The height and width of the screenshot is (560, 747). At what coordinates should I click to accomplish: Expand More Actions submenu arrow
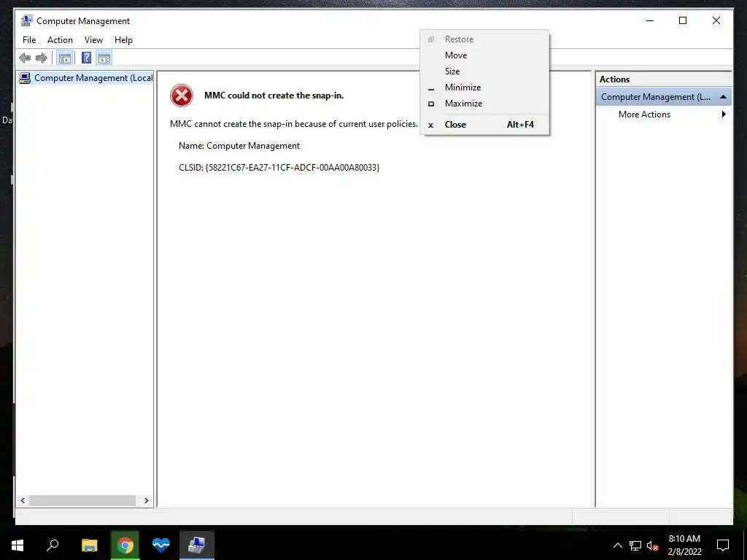pos(724,114)
